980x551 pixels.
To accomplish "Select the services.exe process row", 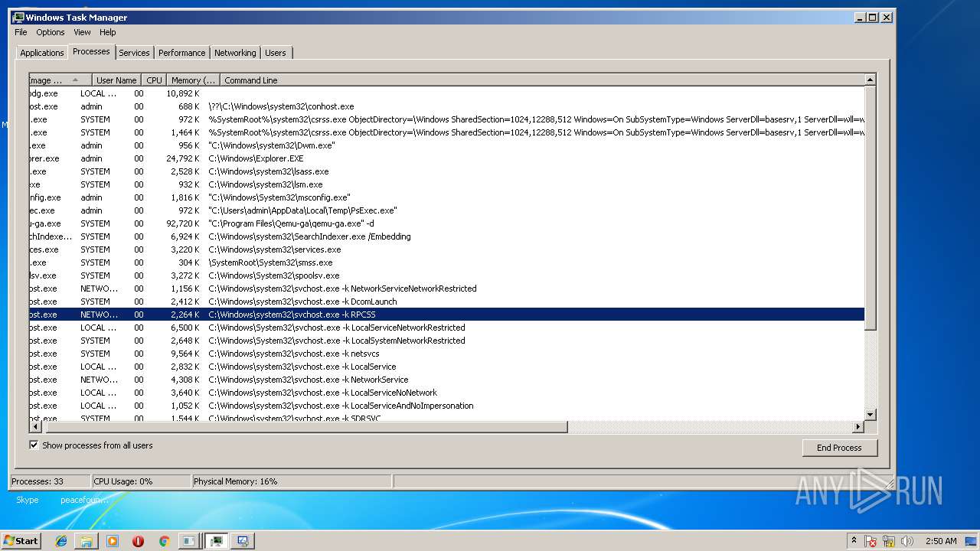I will tap(446, 249).
